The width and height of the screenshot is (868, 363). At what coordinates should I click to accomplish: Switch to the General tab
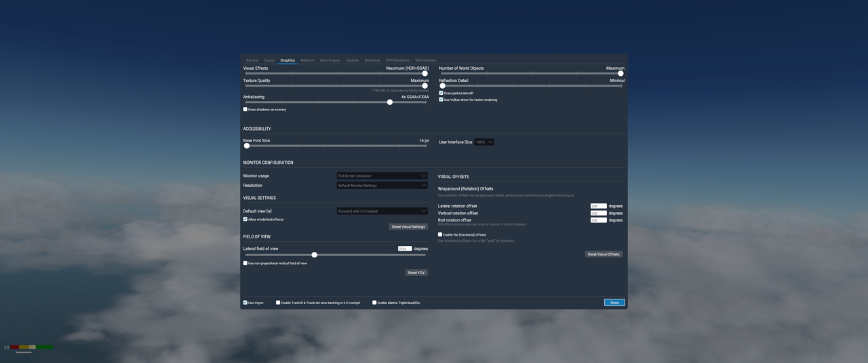click(x=252, y=60)
